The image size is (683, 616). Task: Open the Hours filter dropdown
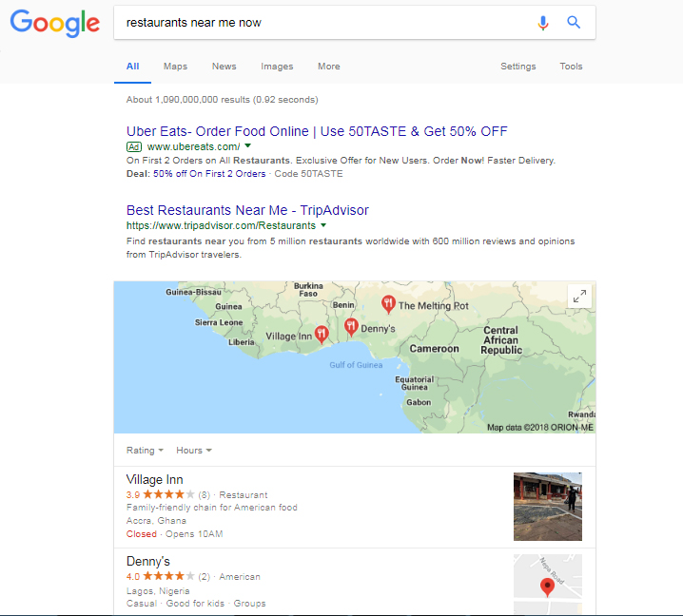point(194,451)
